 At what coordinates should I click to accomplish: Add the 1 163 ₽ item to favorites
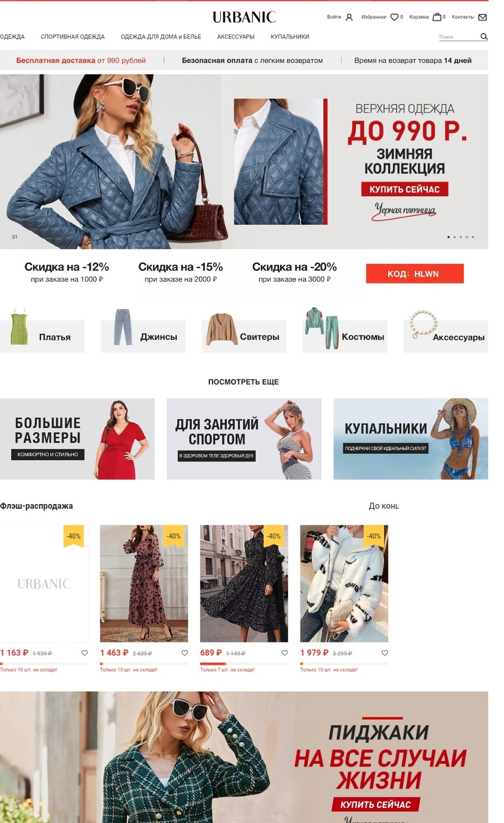click(x=84, y=653)
